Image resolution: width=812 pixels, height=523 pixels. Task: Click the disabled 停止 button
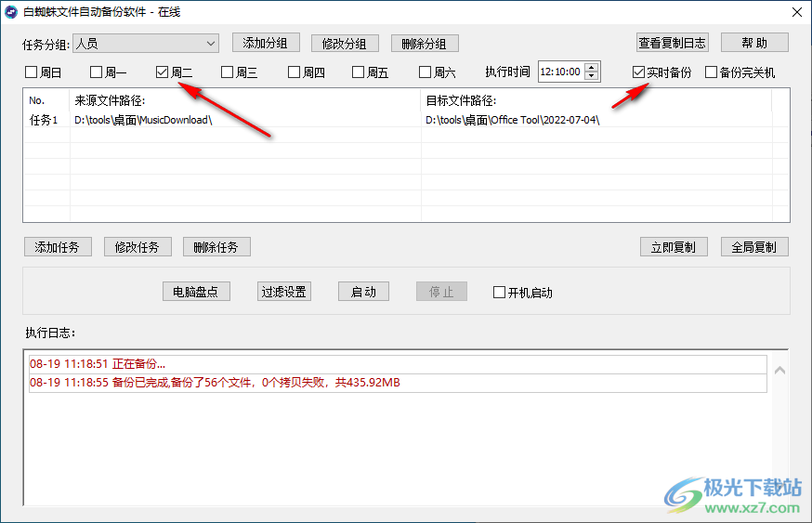click(x=441, y=292)
